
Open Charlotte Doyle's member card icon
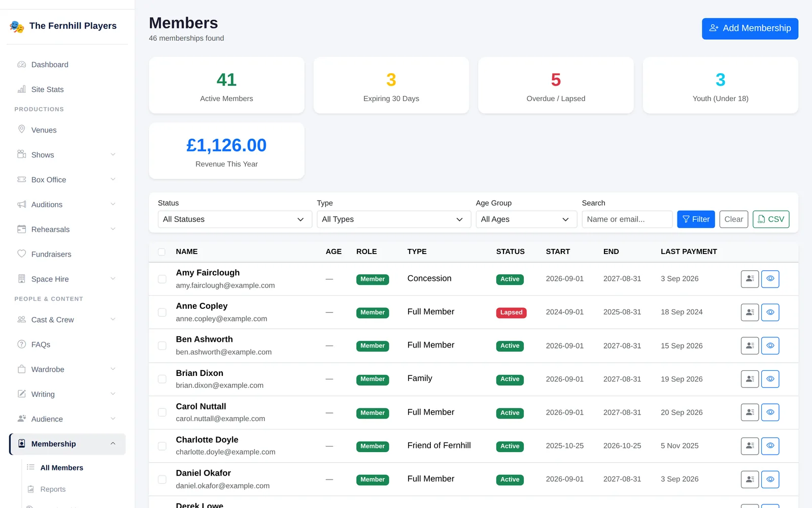click(750, 446)
